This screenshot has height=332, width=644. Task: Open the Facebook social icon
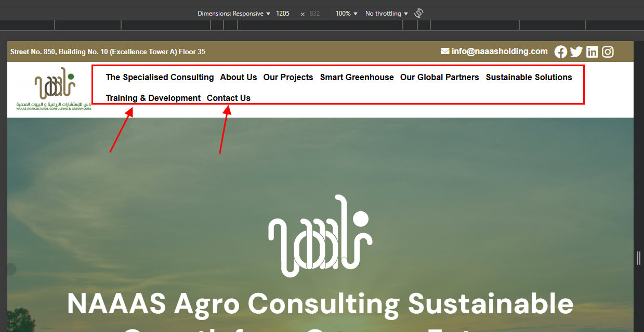click(560, 52)
